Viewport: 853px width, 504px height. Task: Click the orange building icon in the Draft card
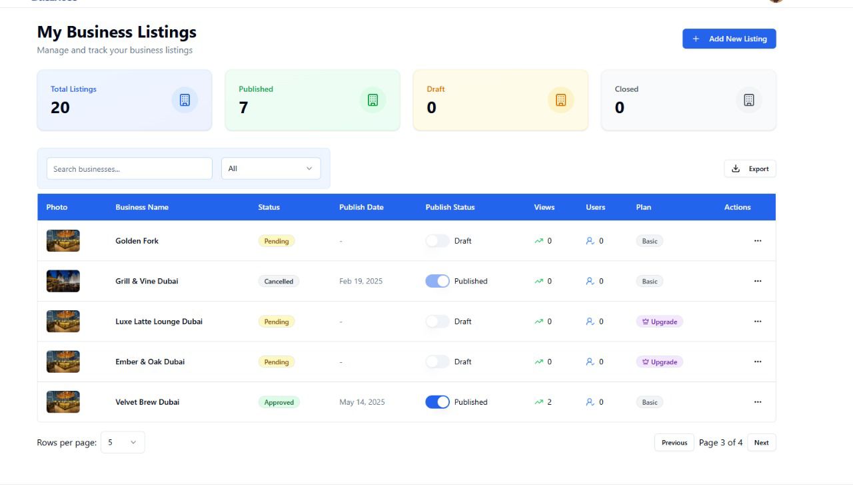[560, 100]
